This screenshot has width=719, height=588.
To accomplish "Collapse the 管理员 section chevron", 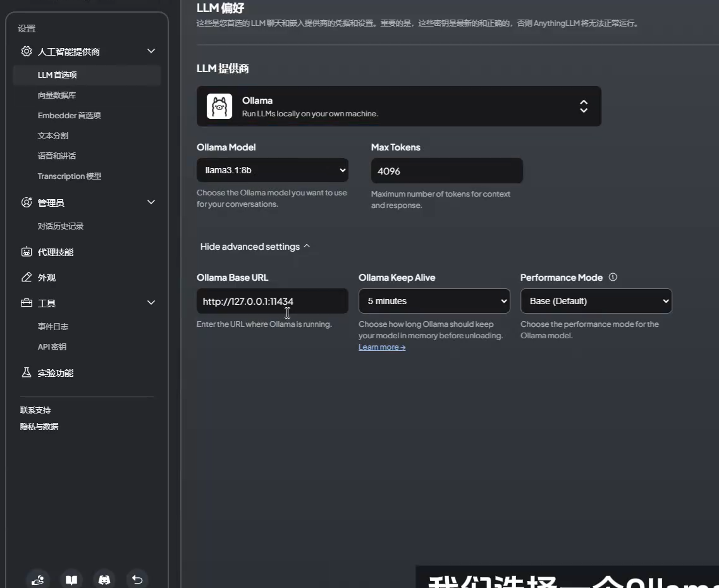I will pyautogui.click(x=151, y=202).
